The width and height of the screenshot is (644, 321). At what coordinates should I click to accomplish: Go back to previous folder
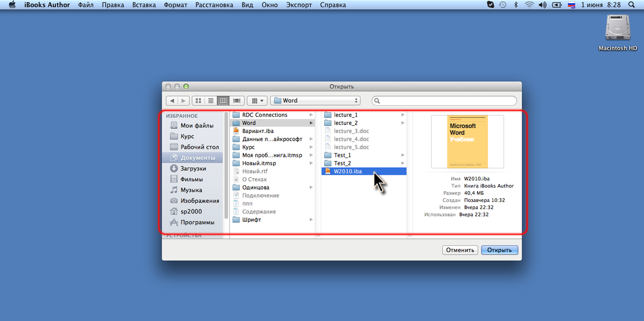click(x=172, y=101)
